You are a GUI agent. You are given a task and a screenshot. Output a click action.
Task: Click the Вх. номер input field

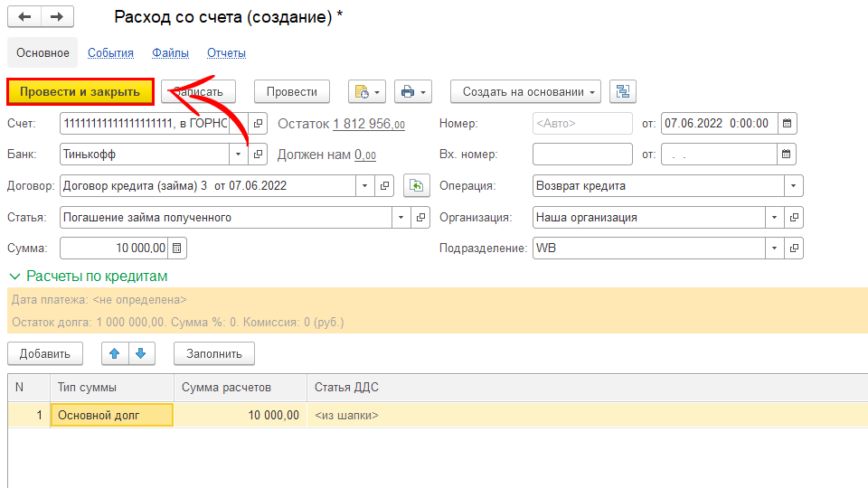click(x=582, y=155)
